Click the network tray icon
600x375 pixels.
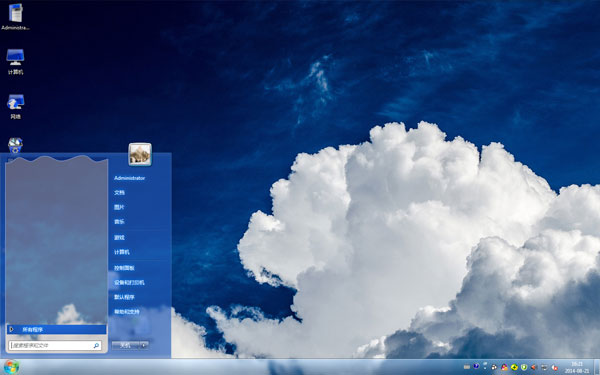[x=485, y=365]
